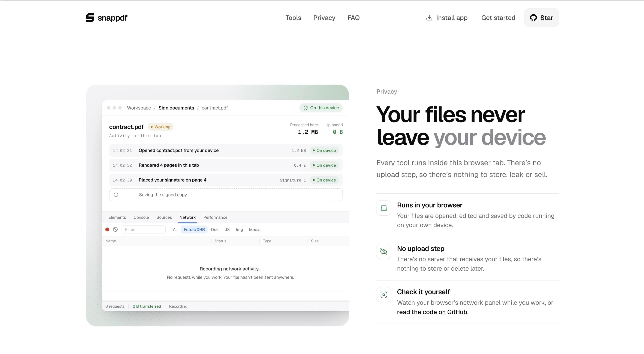Go to the FAQ nav item
Screen dimensions: 644x354
click(x=353, y=18)
